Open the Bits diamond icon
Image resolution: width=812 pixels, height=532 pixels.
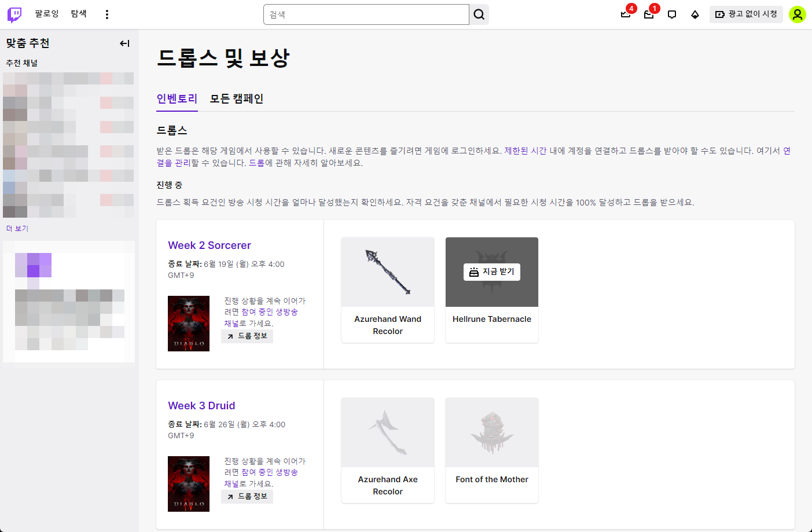pyautogui.click(x=695, y=14)
